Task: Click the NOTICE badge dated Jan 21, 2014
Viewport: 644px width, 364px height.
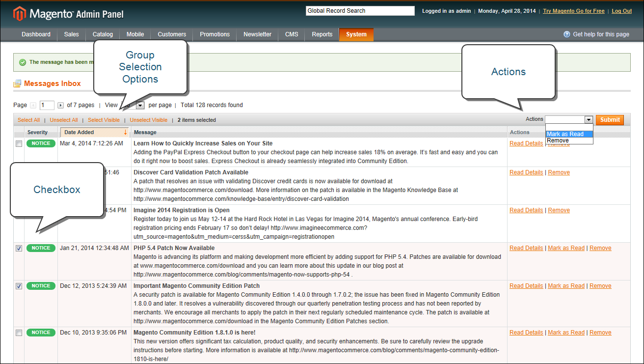Action: (x=41, y=248)
